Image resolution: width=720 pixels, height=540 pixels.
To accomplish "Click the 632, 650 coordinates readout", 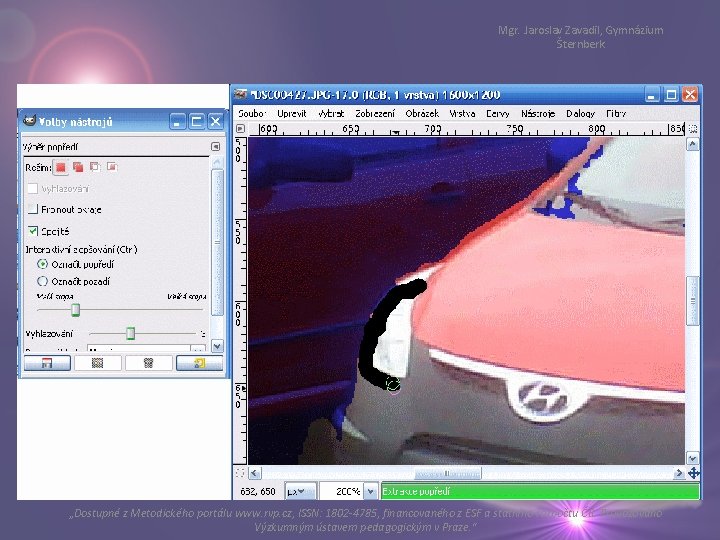I will pos(258,491).
